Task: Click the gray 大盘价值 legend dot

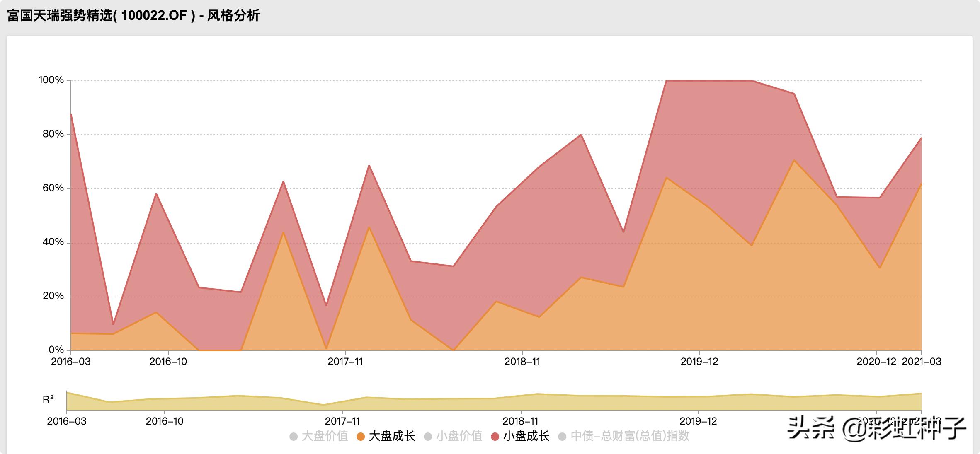Action: (x=294, y=437)
